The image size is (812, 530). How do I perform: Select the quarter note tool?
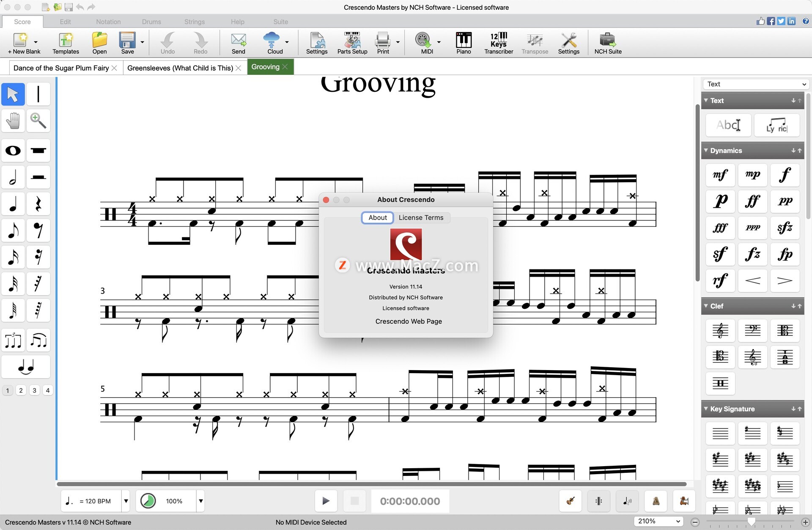click(x=13, y=204)
